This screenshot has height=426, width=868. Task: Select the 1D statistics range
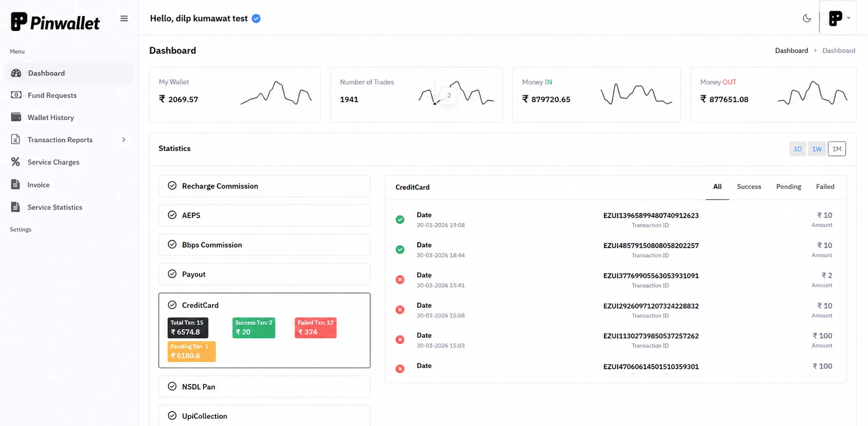pos(797,149)
